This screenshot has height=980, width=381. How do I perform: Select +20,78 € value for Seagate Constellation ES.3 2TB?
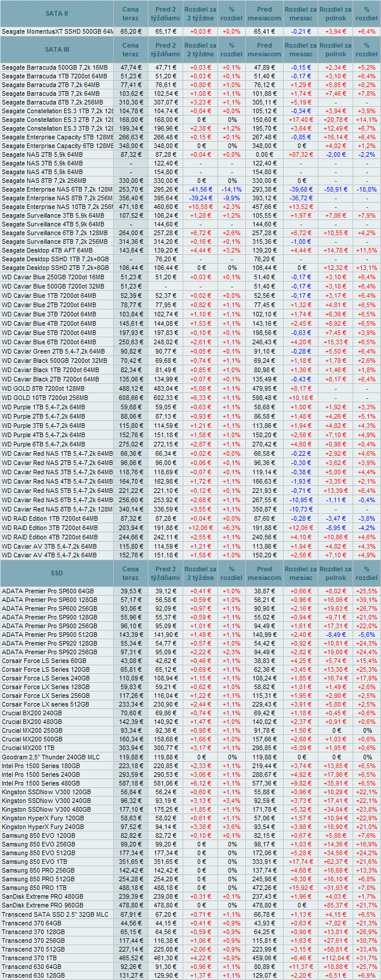pos(335,120)
